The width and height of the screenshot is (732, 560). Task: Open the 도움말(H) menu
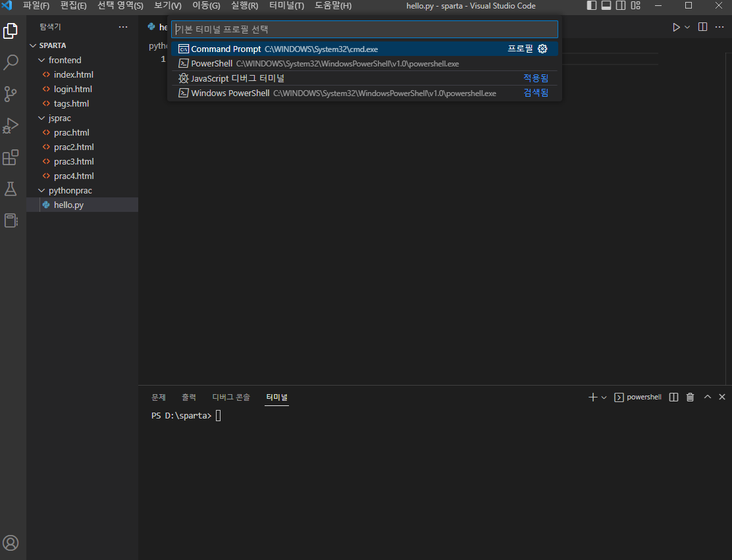[x=333, y=6]
